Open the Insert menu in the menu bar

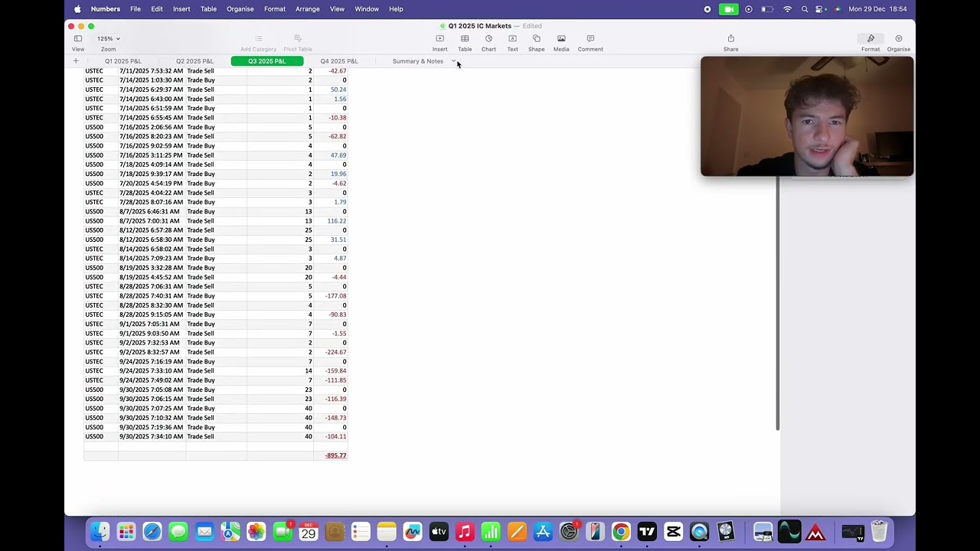[181, 9]
